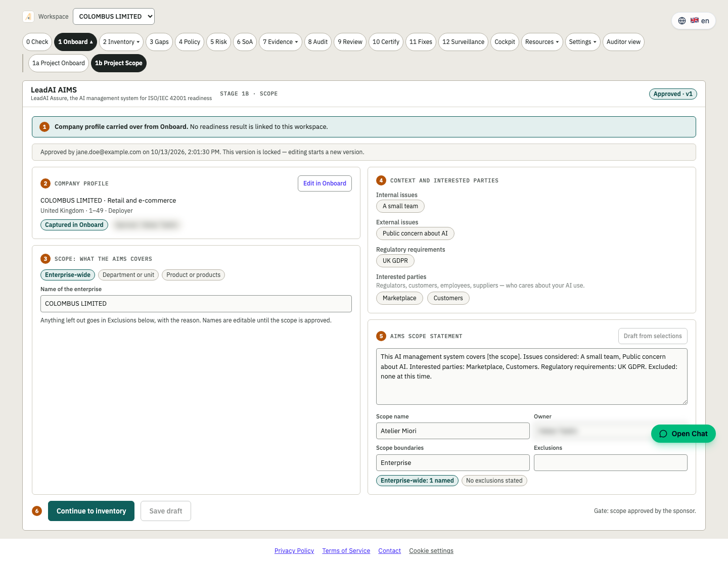This screenshot has height=563, width=728.
Task: Open the Settings dropdown
Action: point(582,42)
